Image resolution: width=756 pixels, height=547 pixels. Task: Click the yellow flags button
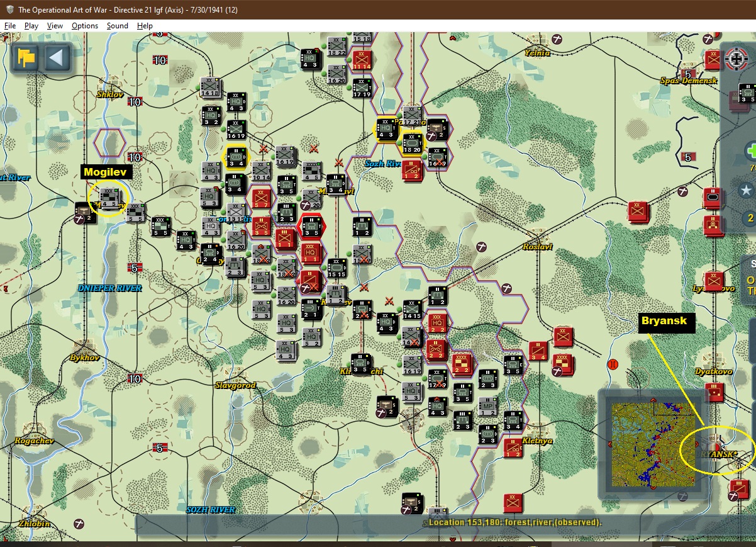[26, 59]
